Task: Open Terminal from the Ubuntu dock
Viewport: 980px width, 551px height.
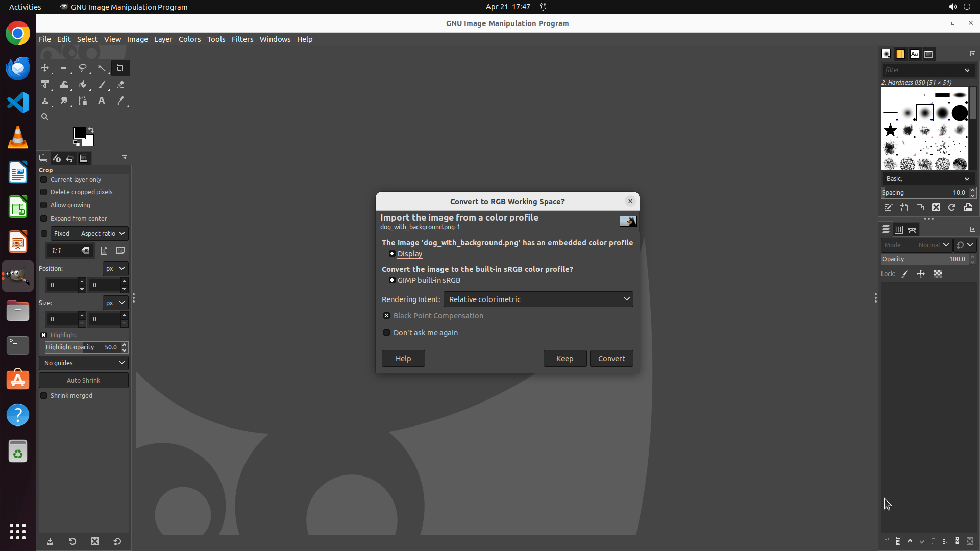Action: [18, 345]
